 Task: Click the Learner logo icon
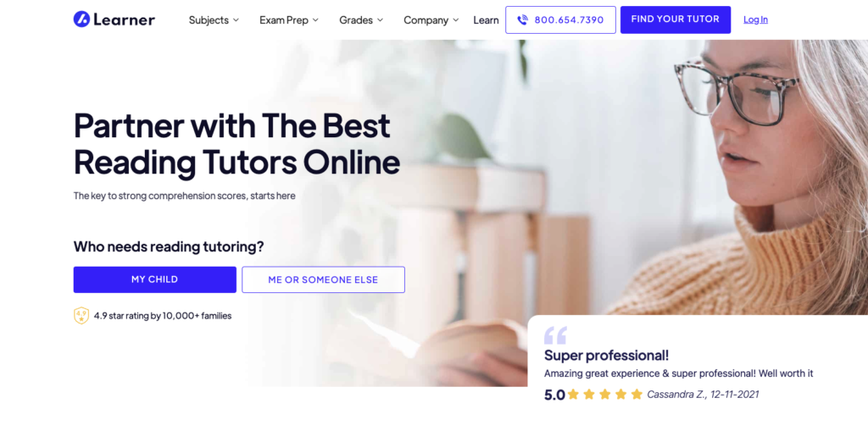tap(81, 19)
